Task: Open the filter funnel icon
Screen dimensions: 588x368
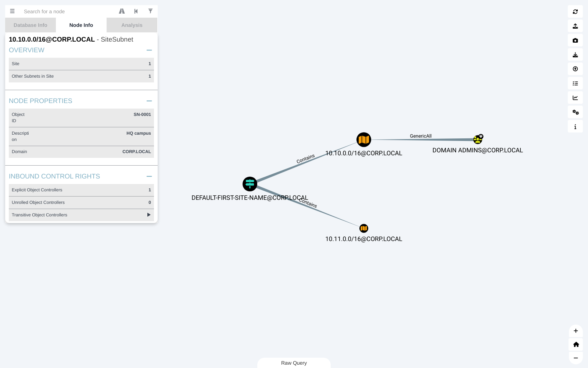Action: pyautogui.click(x=150, y=11)
